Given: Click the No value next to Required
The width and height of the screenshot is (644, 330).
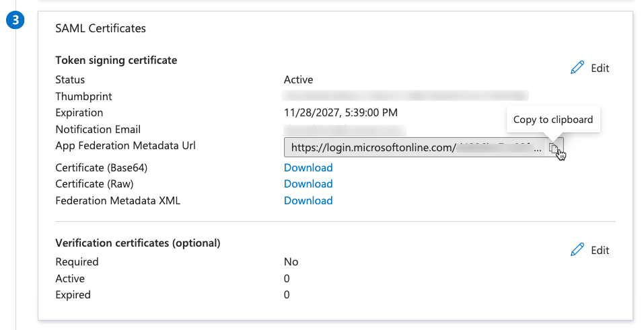Looking at the screenshot, I should pos(291,261).
